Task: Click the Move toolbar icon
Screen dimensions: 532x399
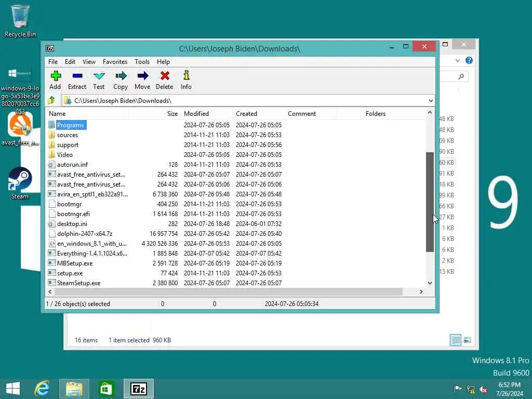Action: pyautogui.click(x=142, y=80)
